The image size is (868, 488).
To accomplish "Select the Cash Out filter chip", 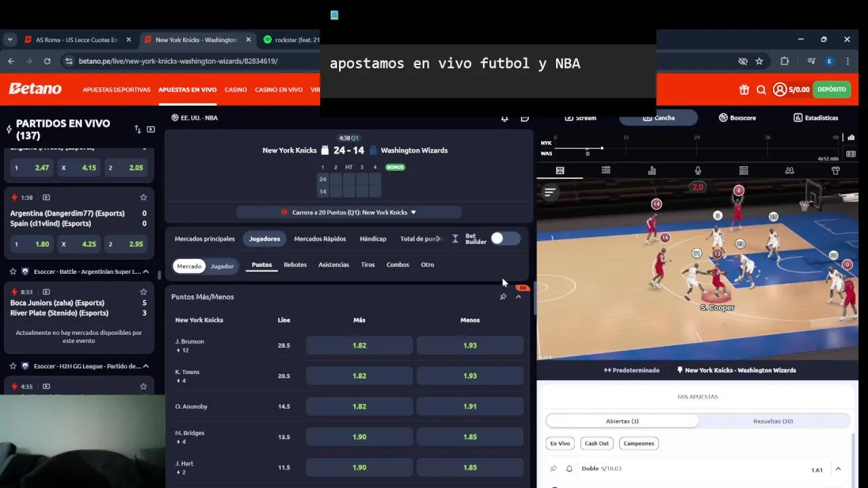I will [597, 443].
